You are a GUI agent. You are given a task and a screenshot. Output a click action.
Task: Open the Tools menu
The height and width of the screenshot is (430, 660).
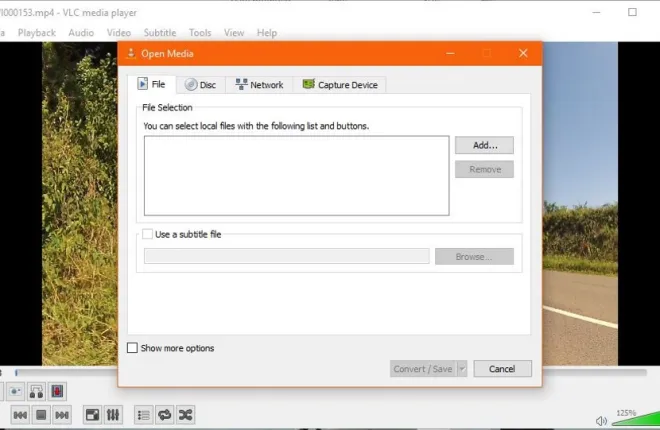pos(200,32)
